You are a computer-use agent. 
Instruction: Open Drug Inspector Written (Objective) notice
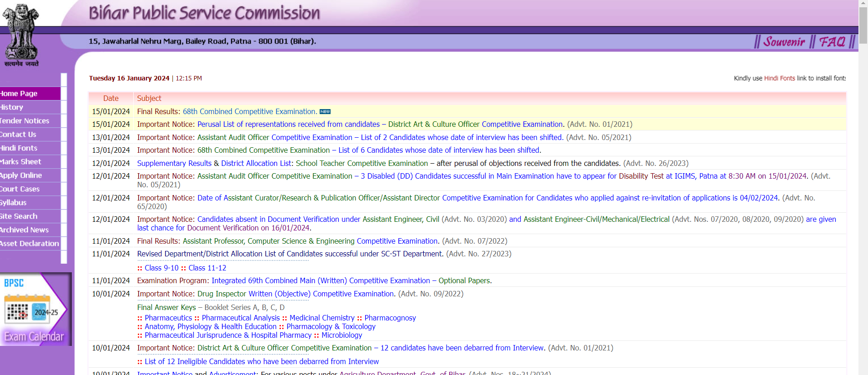tap(296, 294)
